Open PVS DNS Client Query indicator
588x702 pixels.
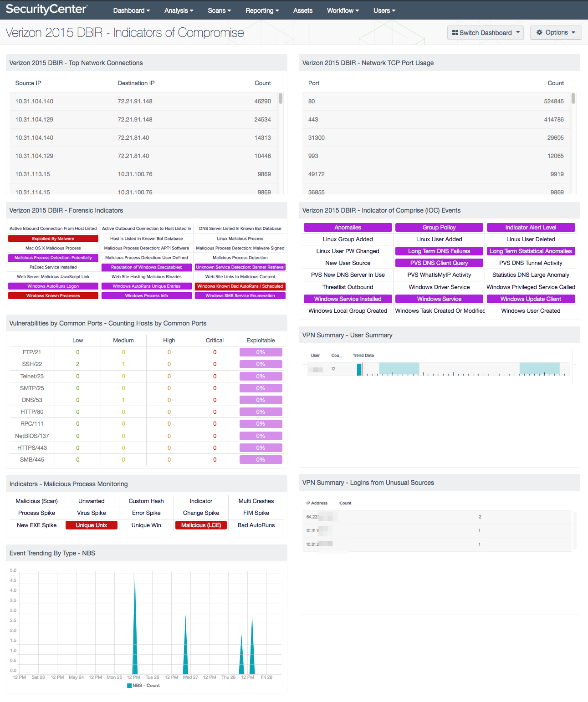(439, 263)
